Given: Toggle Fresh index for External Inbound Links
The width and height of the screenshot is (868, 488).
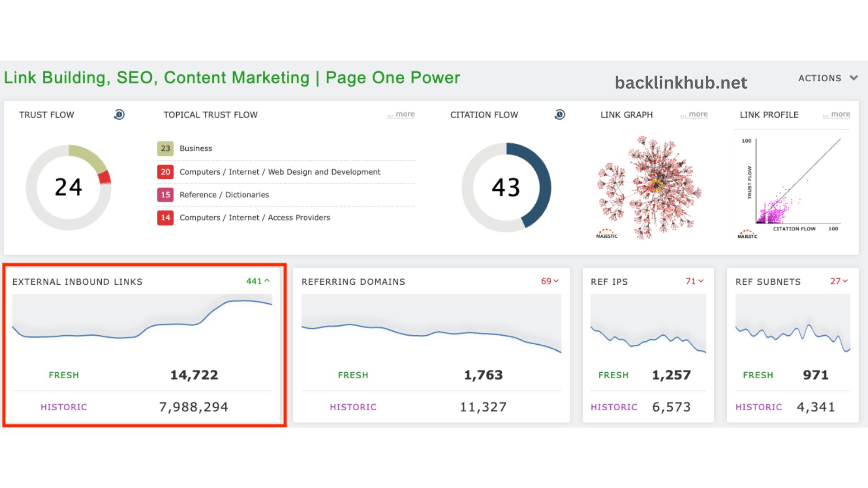Looking at the screenshot, I should [63, 375].
